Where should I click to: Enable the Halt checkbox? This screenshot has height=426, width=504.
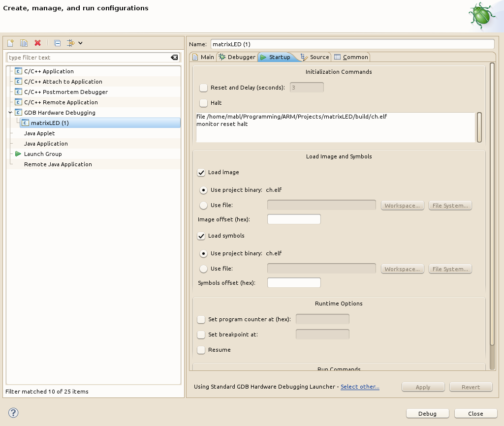pos(203,103)
